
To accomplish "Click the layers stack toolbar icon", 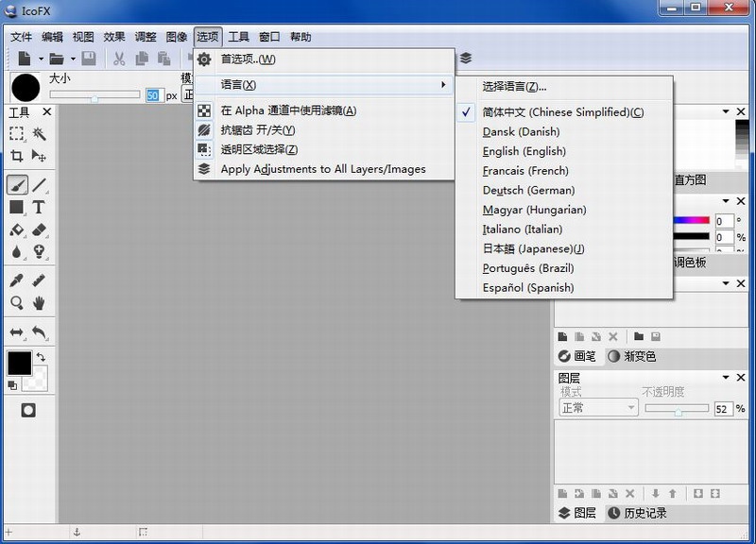I will pos(466,59).
